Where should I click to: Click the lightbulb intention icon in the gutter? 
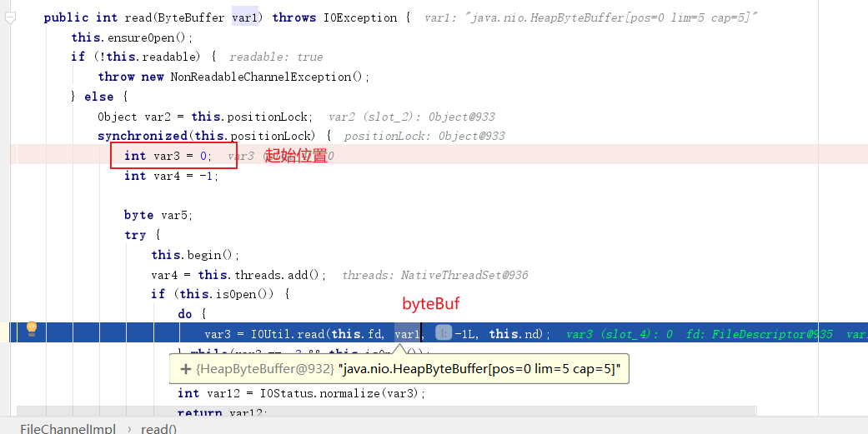coord(32,329)
